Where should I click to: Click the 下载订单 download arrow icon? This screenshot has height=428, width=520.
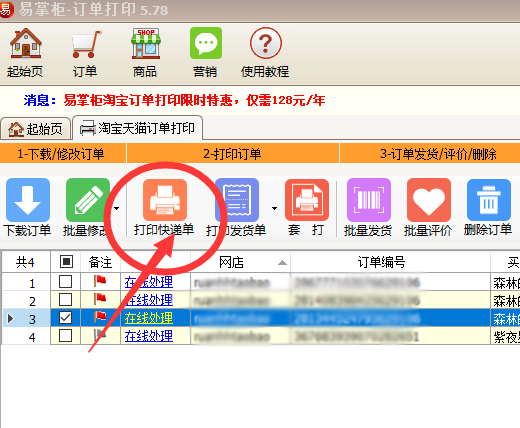click(x=28, y=199)
